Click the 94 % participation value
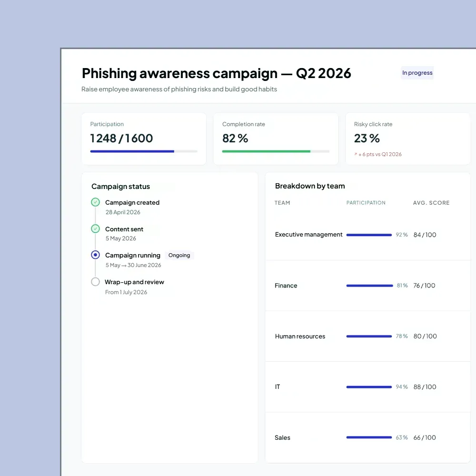476x476 pixels. coord(402,387)
